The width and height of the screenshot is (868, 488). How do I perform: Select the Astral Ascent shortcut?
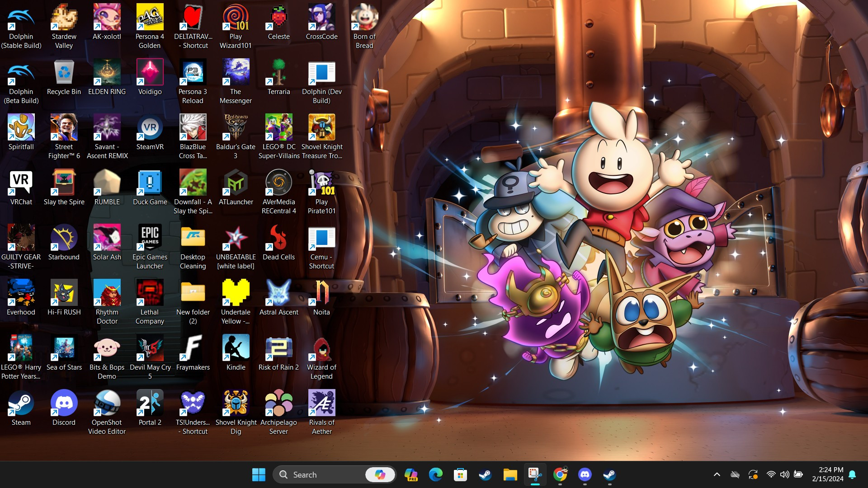coord(278,297)
